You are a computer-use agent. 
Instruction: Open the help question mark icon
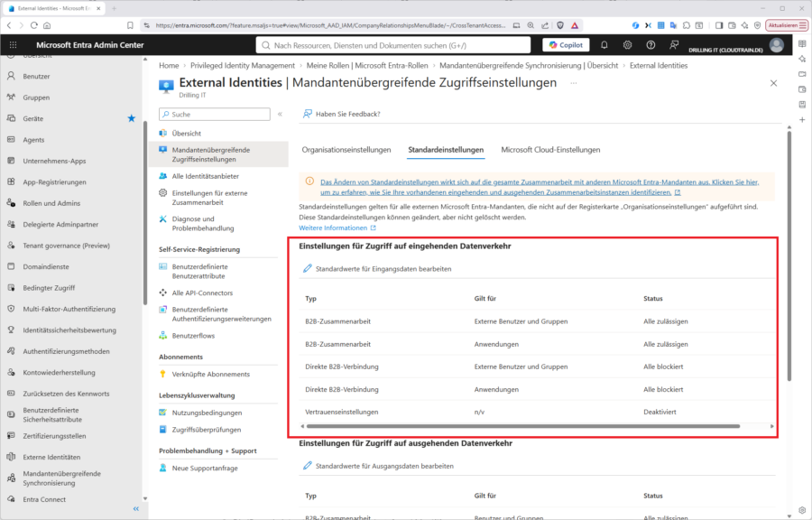click(651, 45)
